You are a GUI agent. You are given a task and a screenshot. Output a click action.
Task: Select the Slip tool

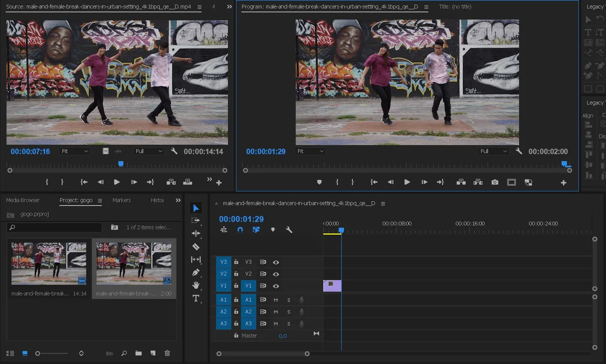point(196,259)
